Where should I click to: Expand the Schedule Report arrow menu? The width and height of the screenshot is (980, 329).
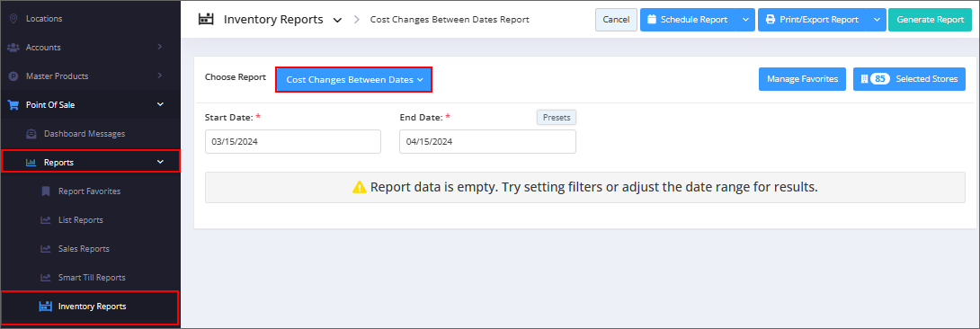pyautogui.click(x=745, y=20)
